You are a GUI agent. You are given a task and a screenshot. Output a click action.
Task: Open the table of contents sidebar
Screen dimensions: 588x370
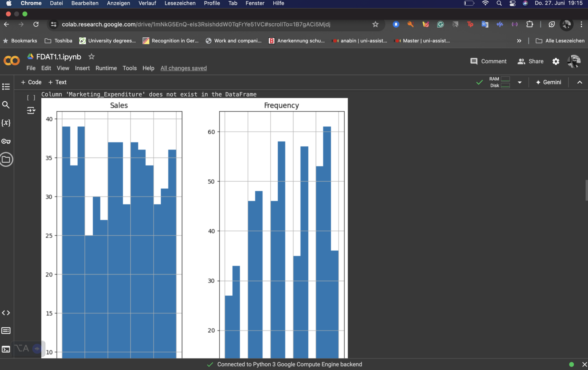point(6,86)
